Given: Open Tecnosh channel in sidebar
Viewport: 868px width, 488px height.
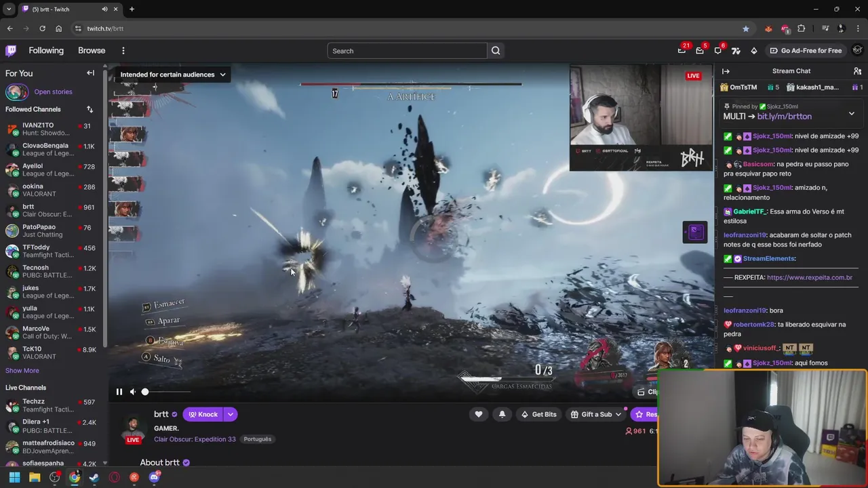Looking at the screenshot, I should 52,271.
